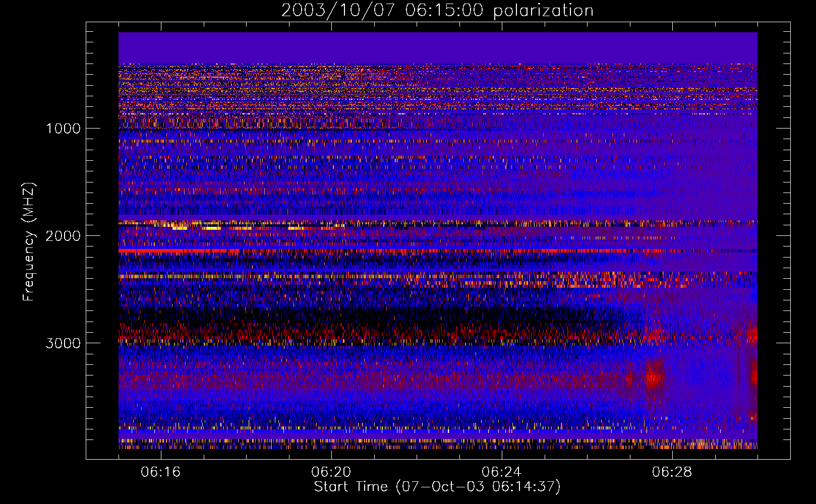This screenshot has width=816, height=504.
Task: Click the 3000 frequency tick label
Action: pyautogui.click(x=63, y=343)
